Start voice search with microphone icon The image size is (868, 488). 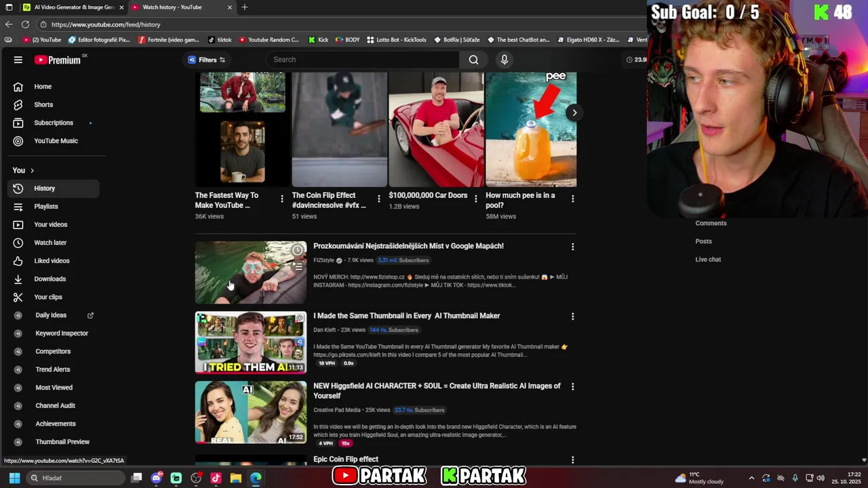pos(504,60)
